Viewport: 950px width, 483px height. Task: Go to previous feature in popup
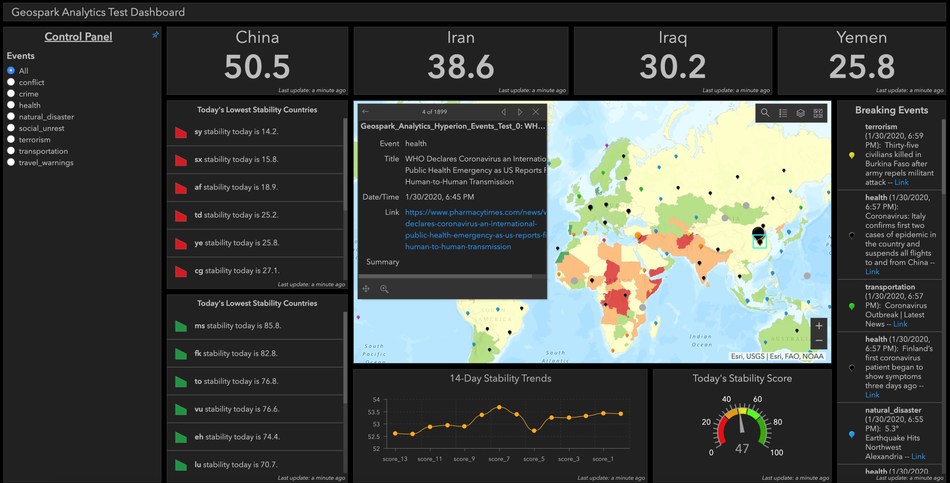(x=503, y=112)
